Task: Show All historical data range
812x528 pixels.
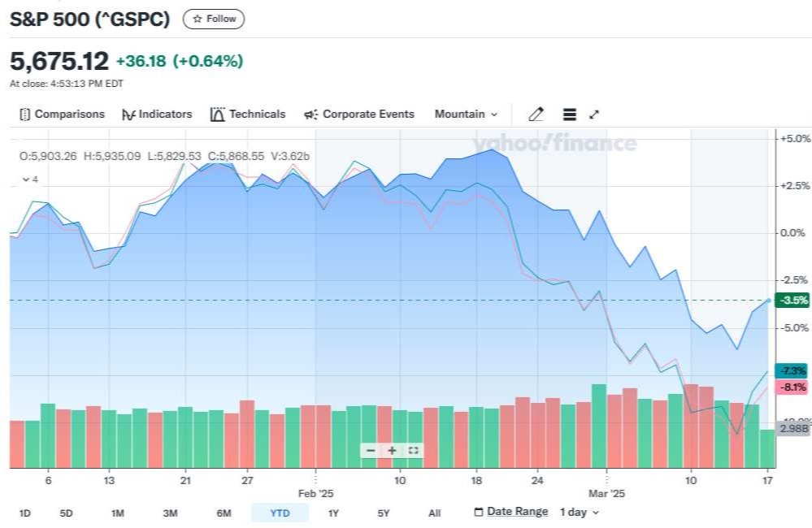Action: 434,513
